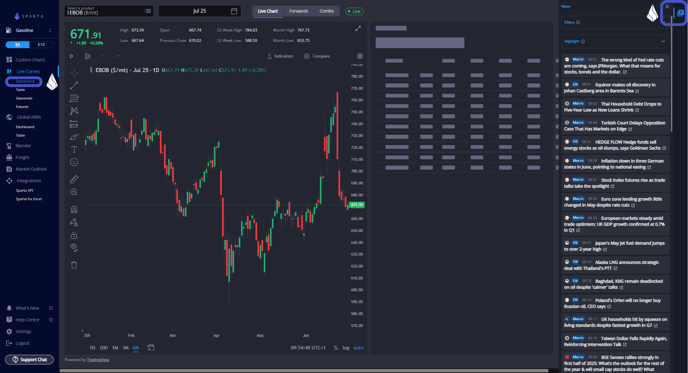Open the date picker calendar icon
The width and height of the screenshot is (688, 373).
coord(234,11)
